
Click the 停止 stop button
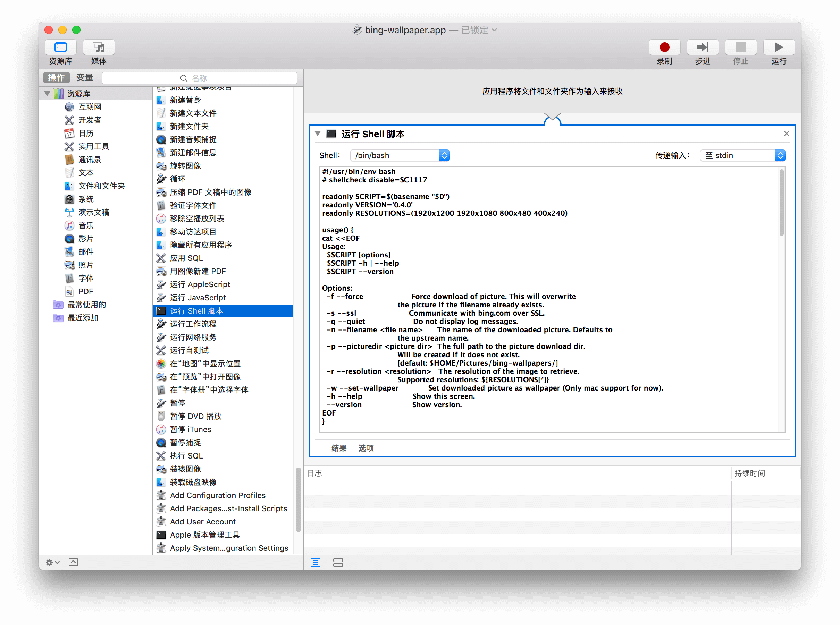(741, 47)
